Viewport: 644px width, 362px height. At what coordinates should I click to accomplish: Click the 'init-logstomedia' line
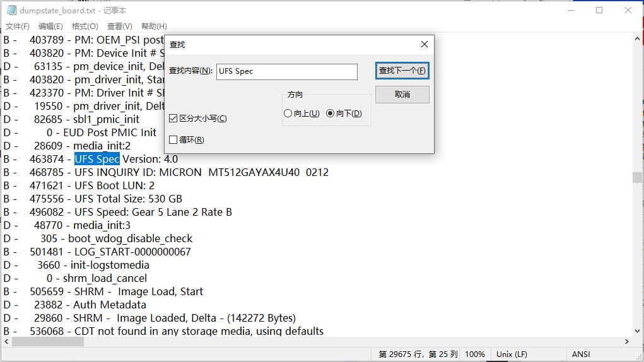point(76,265)
